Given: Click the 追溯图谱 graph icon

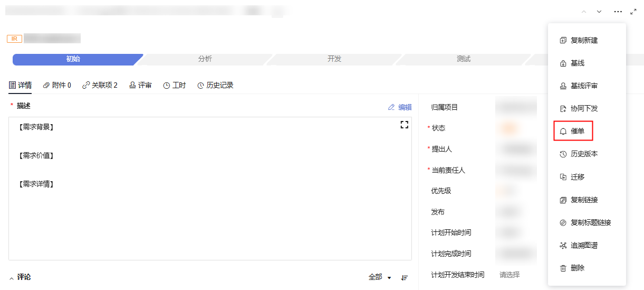Looking at the screenshot, I should pos(563,246).
